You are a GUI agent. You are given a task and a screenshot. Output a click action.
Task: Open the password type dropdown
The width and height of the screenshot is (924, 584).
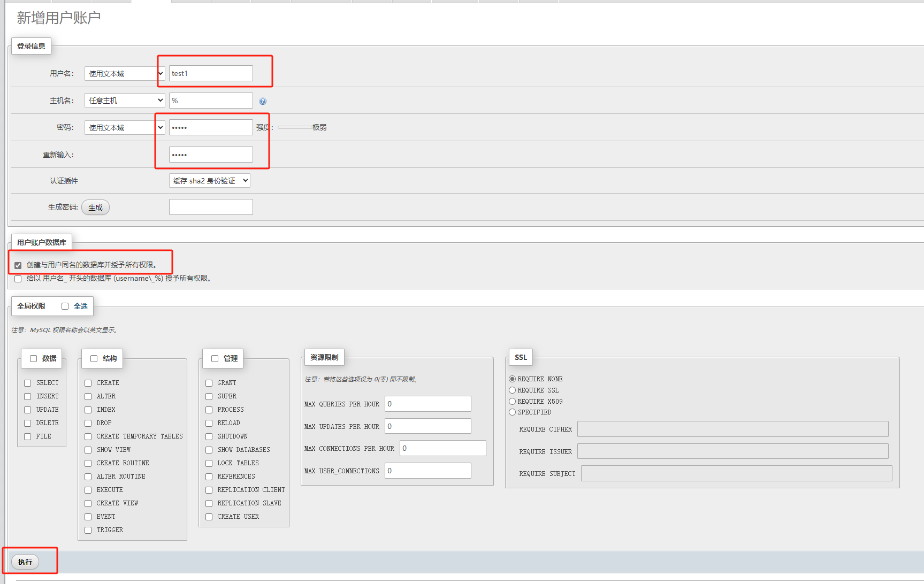click(124, 128)
